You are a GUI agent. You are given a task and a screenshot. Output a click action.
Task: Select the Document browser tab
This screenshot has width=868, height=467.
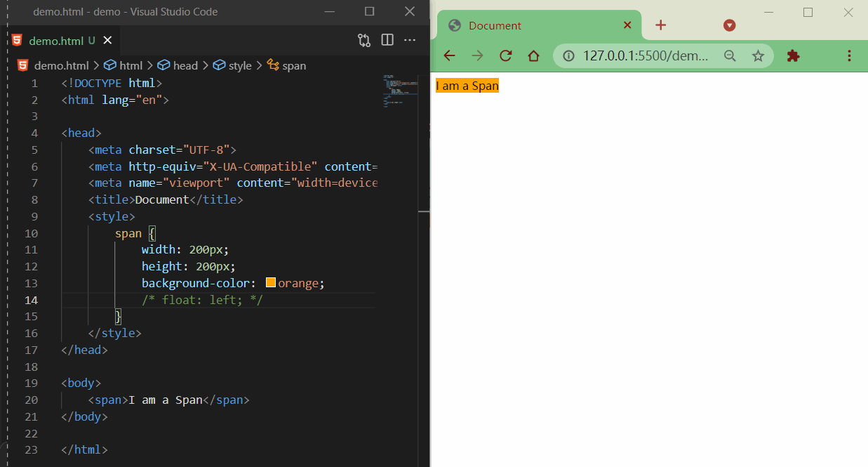click(x=539, y=25)
